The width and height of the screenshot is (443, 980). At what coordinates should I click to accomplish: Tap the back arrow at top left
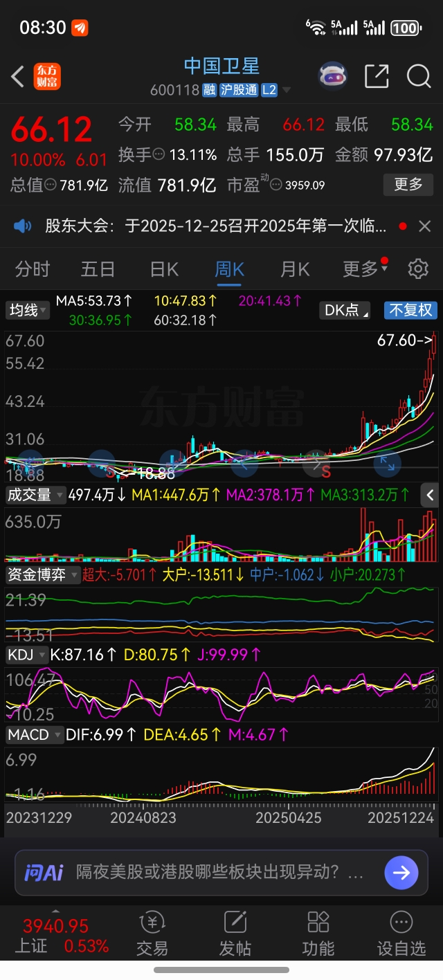click(18, 76)
